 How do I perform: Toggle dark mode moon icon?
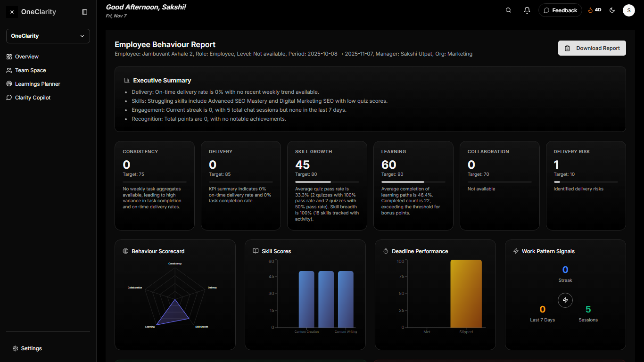(612, 10)
